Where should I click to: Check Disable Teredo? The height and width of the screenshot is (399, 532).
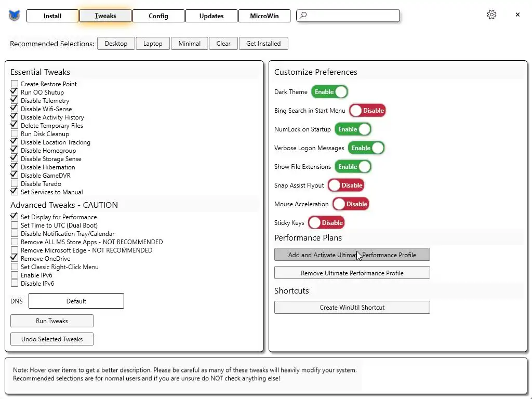pos(15,183)
